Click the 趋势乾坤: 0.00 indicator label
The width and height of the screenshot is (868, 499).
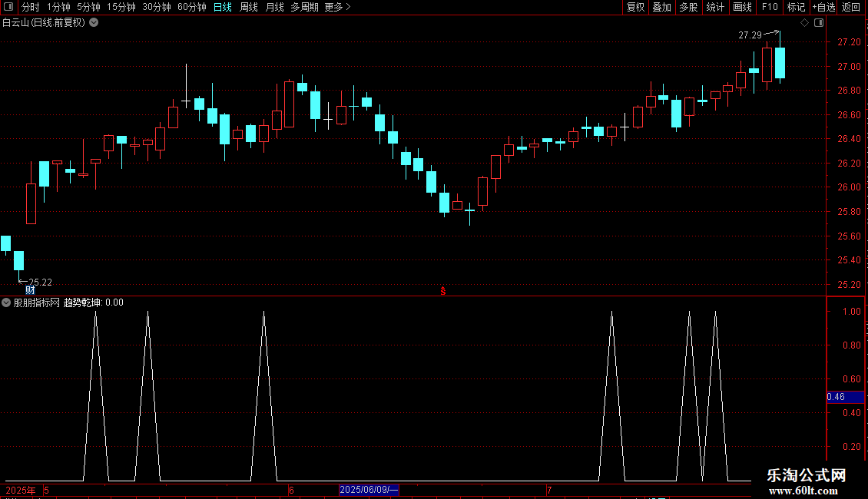94,302
